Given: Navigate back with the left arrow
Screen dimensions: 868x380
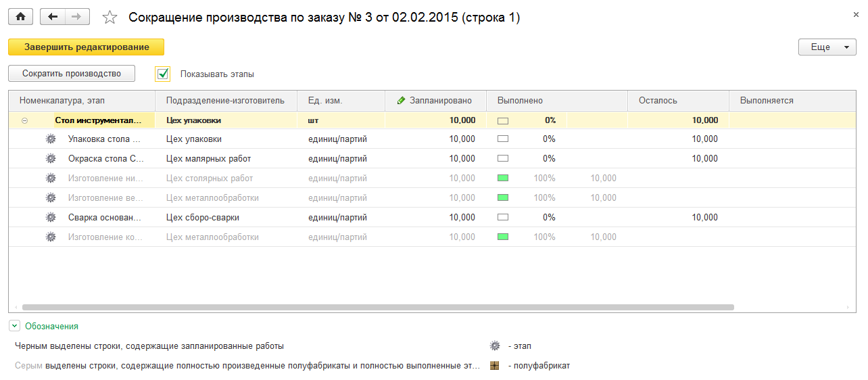Looking at the screenshot, I should [53, 17].
